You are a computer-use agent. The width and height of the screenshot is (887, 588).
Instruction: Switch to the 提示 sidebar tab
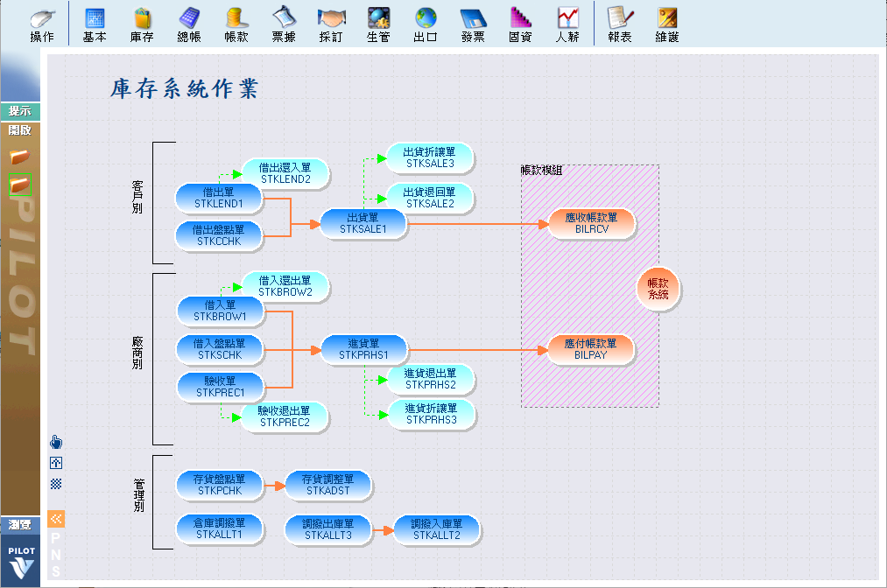[20, 112]
